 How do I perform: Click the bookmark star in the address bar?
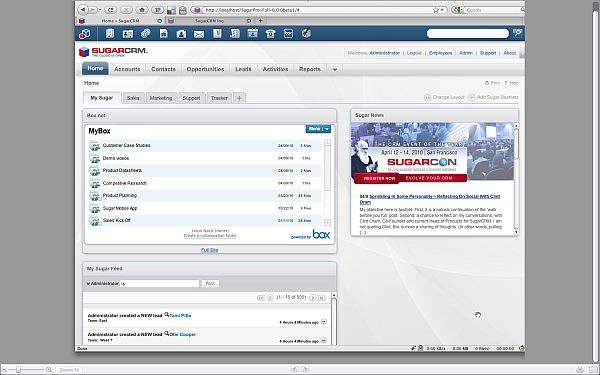click(x=435, y=10)
